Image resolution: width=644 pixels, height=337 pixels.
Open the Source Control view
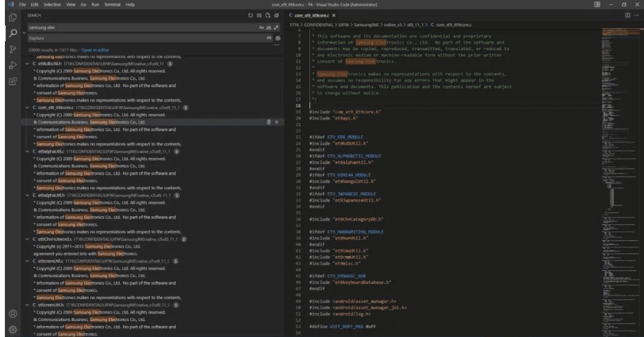click(13, 49)
